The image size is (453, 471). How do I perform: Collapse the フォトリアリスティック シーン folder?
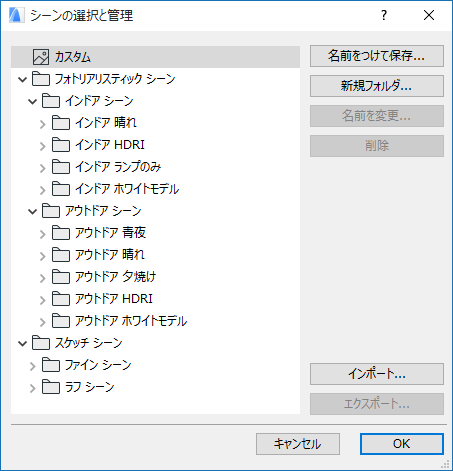click(x=22, y=80)
